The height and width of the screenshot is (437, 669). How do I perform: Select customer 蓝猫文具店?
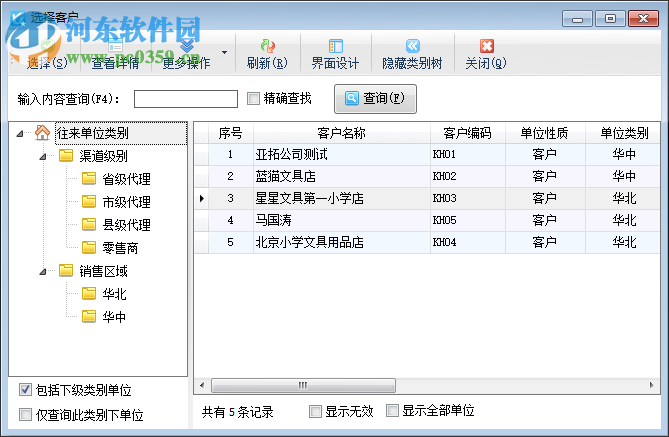[285, 176]
